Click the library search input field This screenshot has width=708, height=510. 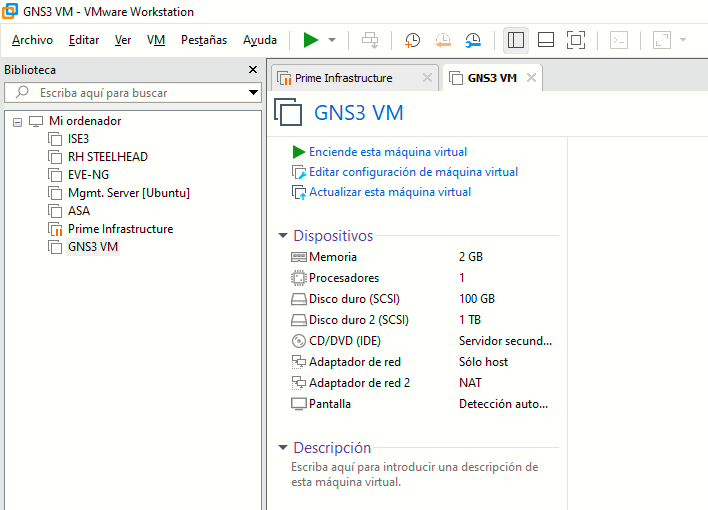[x=133, y=93]
